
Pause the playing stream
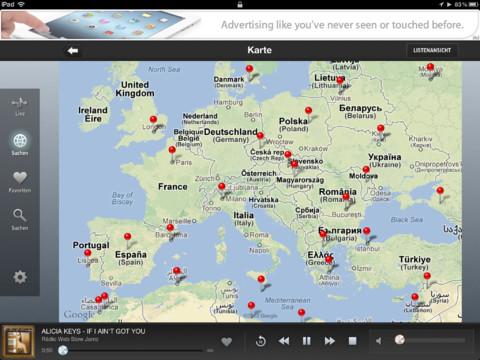click(306, 341)
